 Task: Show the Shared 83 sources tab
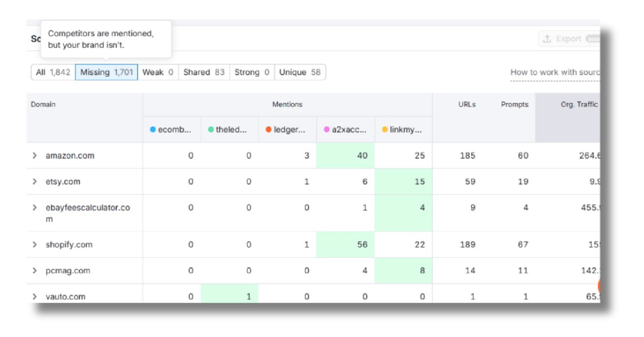[x=204, y=72]
